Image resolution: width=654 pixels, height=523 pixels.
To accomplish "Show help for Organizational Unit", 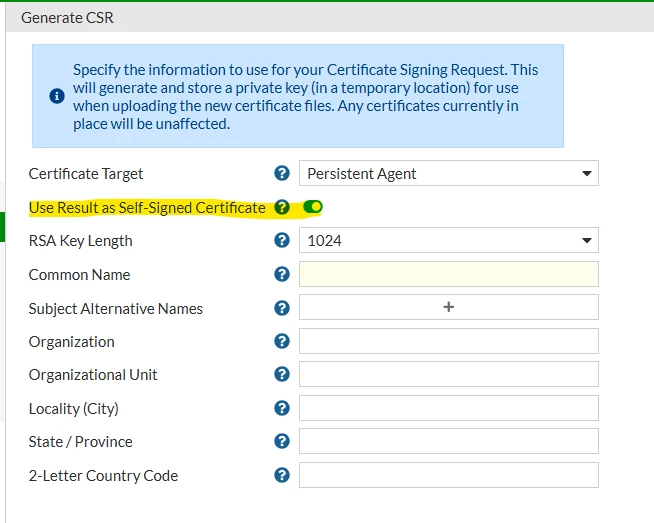I will 282,374.
